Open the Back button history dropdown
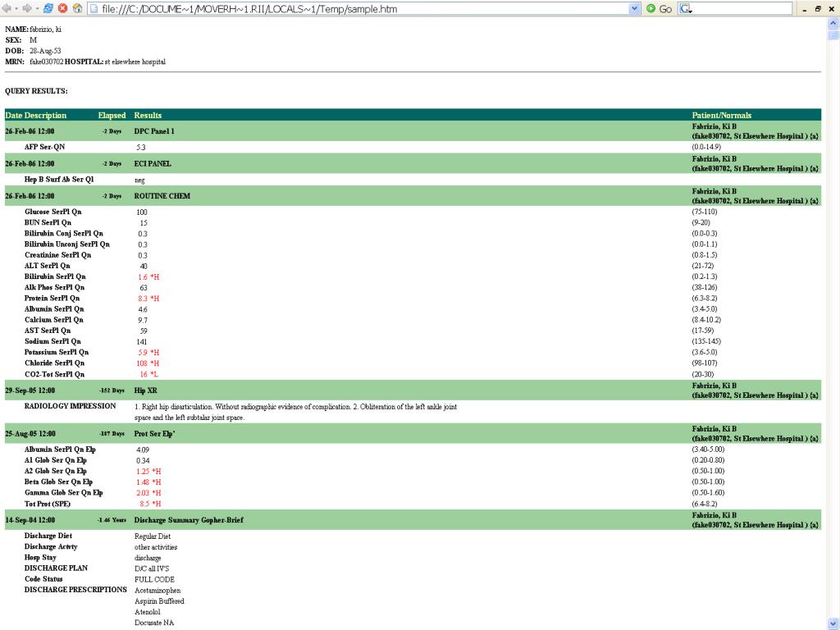 tap(16, 8)
